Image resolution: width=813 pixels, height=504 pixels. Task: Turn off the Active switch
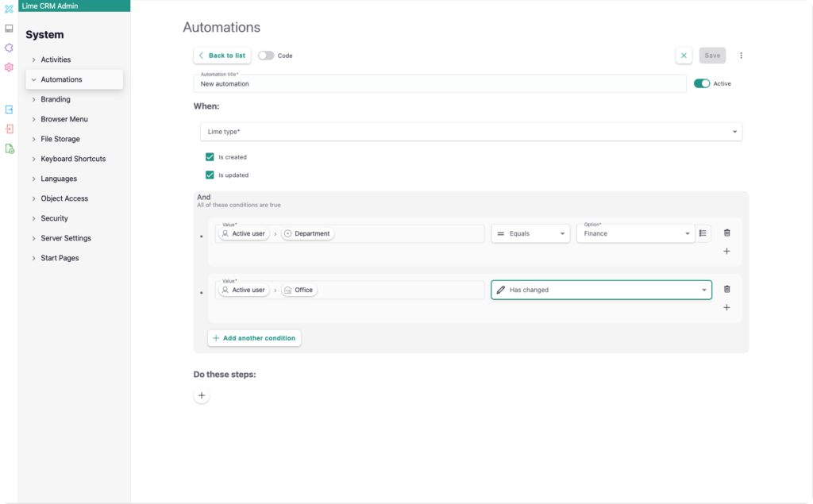(702, 83)
